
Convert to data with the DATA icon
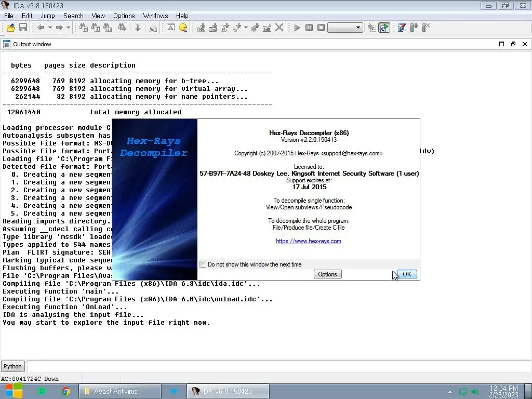212,28
